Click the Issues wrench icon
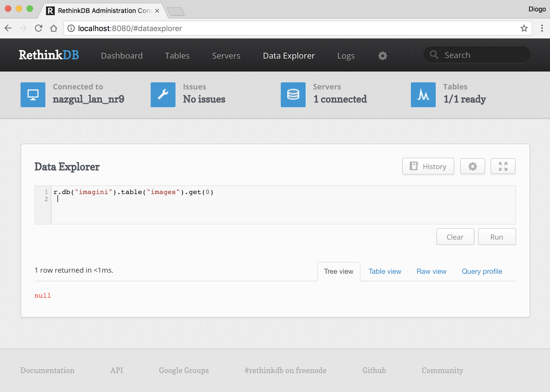 click(x=163, y=95)
